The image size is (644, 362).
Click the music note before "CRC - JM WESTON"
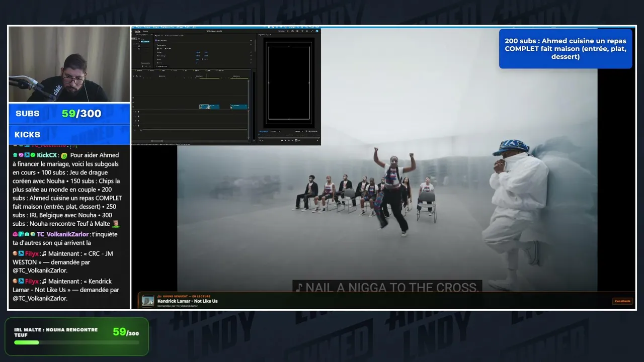(x=44, y=253)
